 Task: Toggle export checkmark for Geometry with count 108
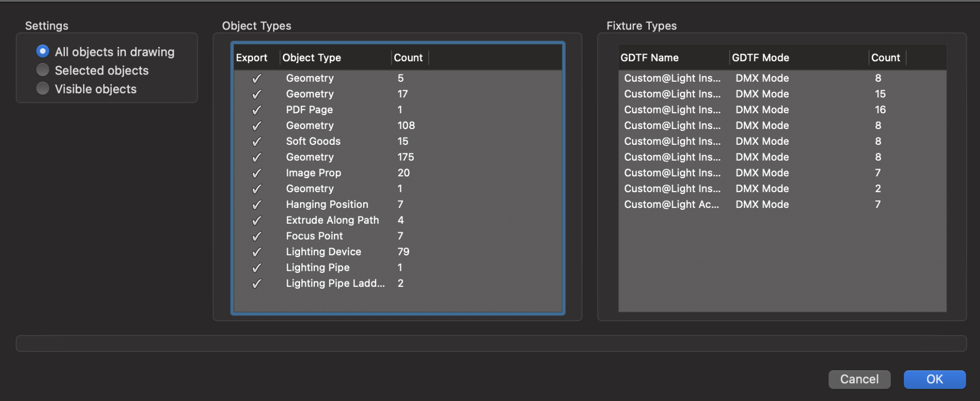point(257,126)
